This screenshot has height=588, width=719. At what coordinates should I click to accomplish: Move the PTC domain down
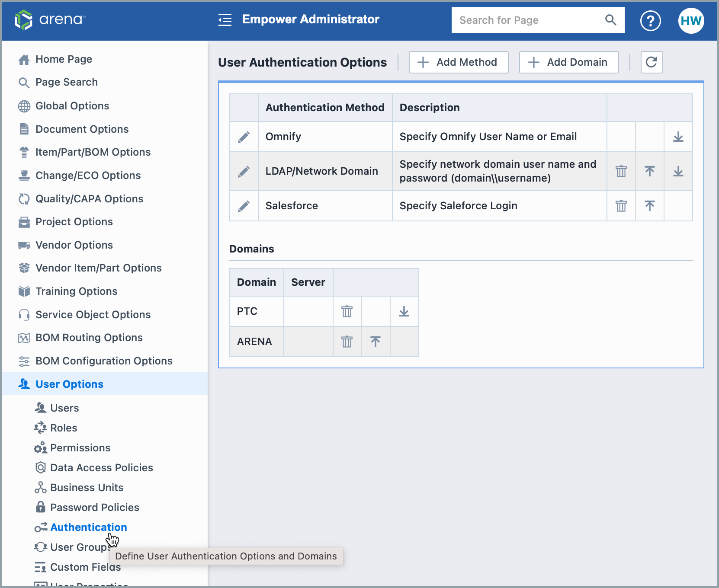coord(404,311)
